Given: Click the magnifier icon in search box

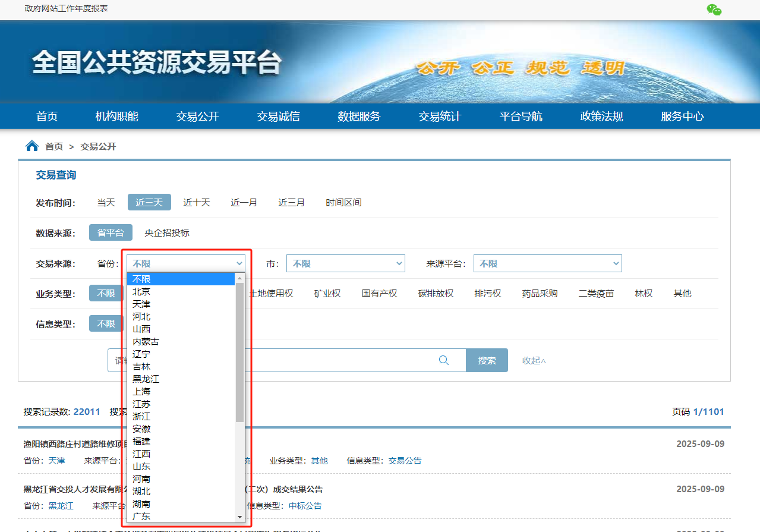Looking at the screenshot, I should (x=443, y=360).
